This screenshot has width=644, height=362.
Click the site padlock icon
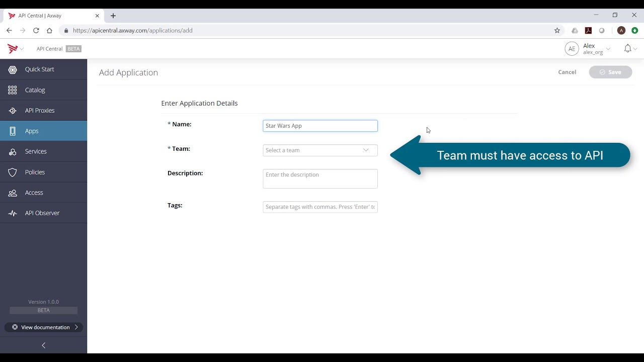coord(66,31)
